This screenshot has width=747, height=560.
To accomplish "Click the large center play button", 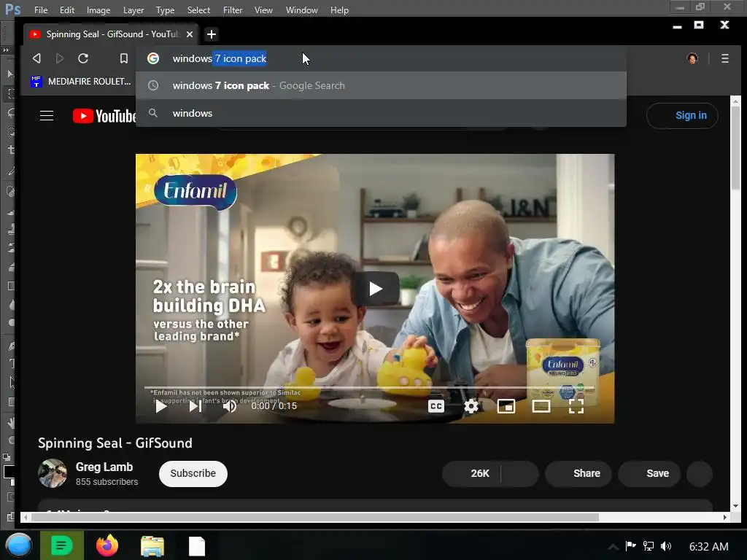I will pos(376,289).
